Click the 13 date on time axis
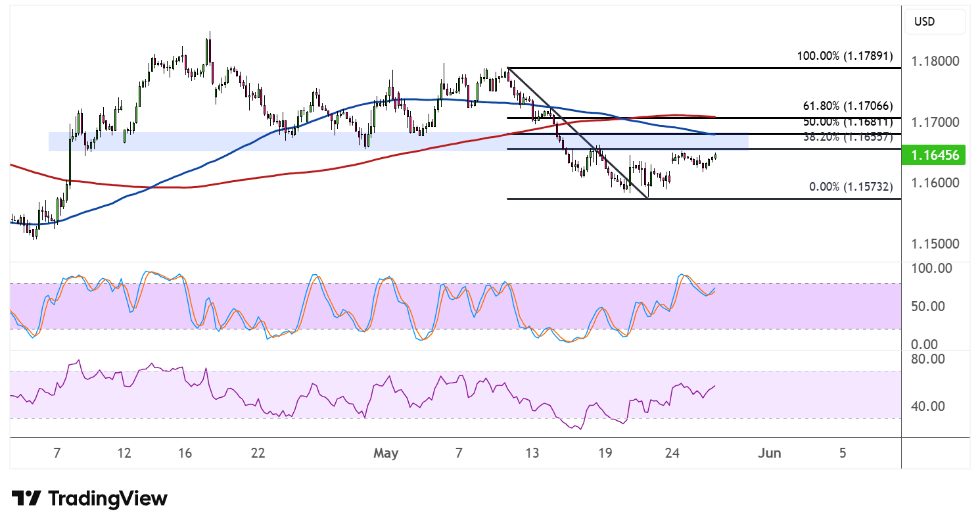 click(x=532, y=453)
